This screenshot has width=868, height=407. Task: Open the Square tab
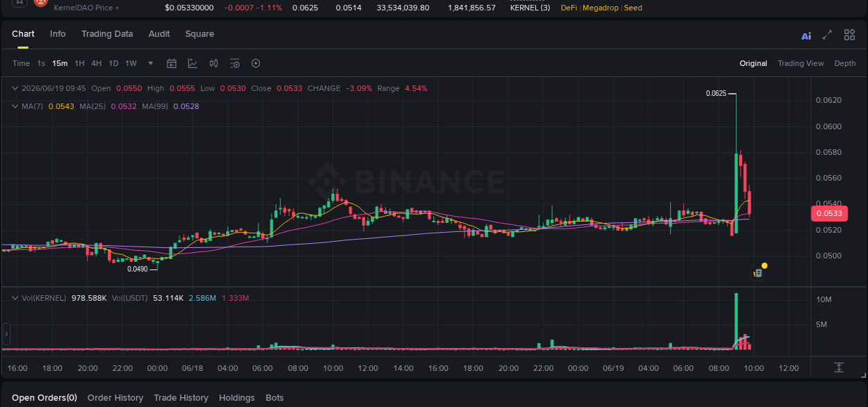coord(199,34)
